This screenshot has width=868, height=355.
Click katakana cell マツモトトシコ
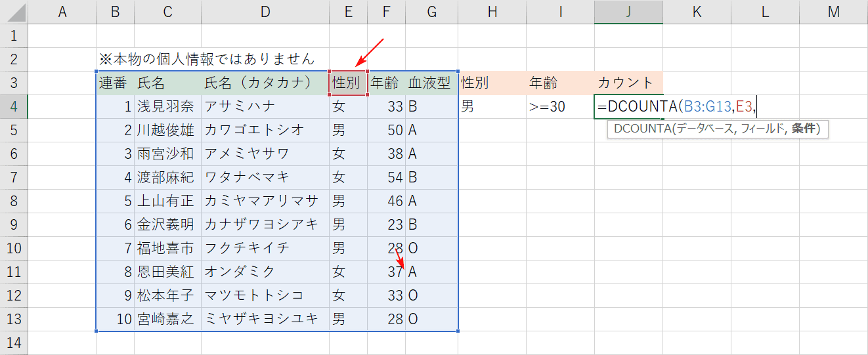tap(265, 295)
